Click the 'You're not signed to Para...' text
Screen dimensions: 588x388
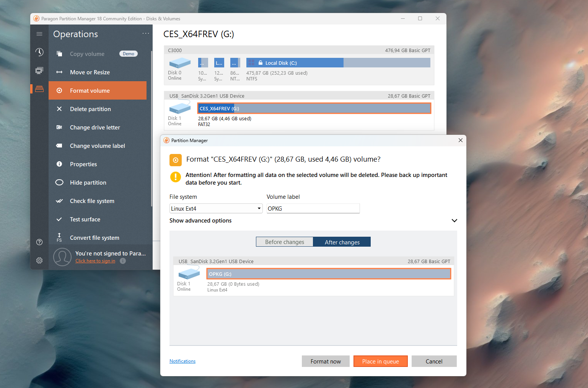[x=111, y=253]
